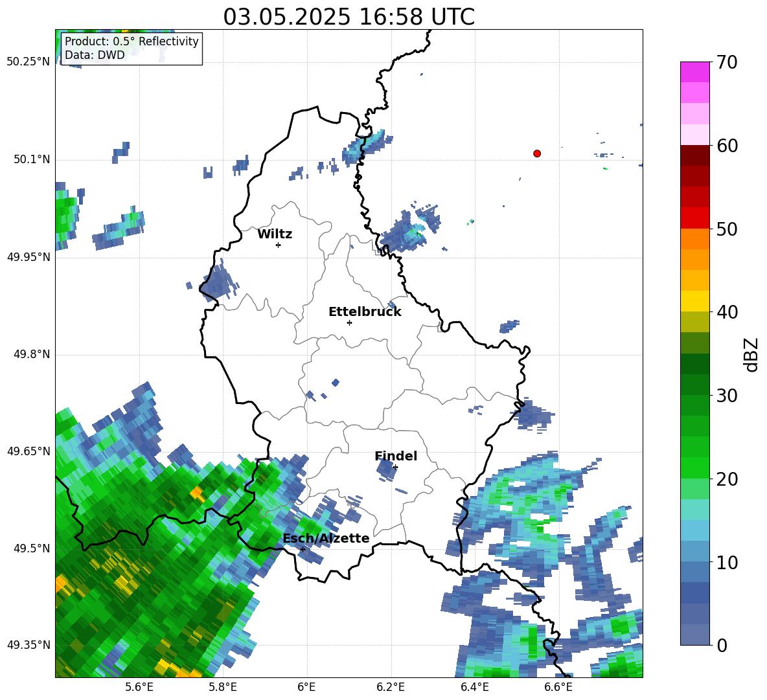Click the dark green colorbar band near 30

[694, 385]
